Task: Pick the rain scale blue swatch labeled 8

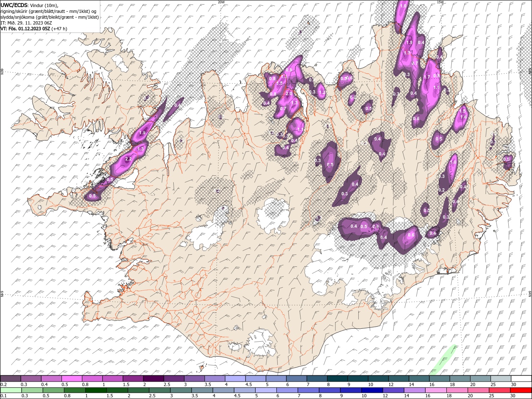Action: pos(329,390)
